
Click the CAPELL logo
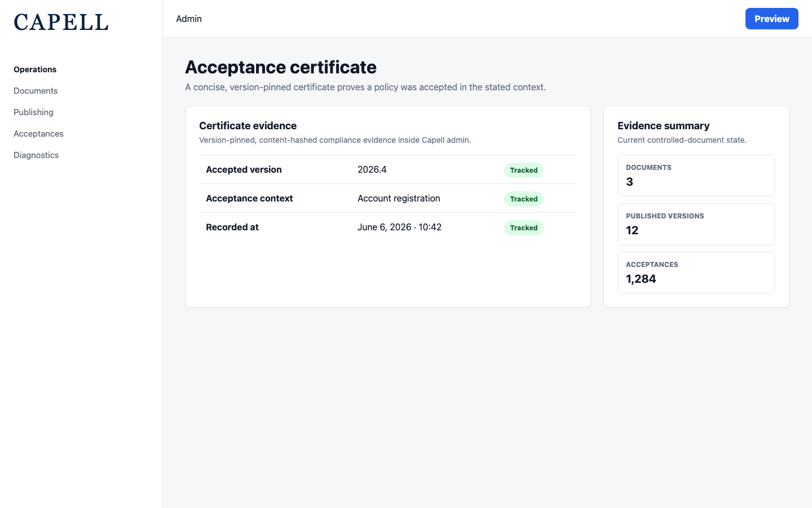61,22
